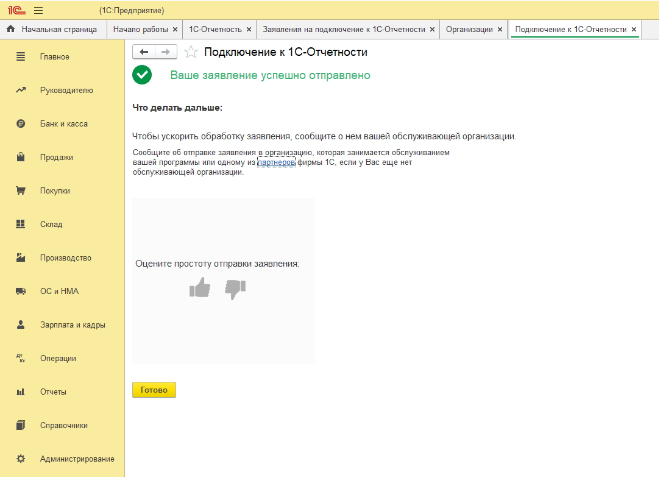Open Зарплата и кадры section label
Viewport: 659px width, 477px height.
[x=73, y=325]
